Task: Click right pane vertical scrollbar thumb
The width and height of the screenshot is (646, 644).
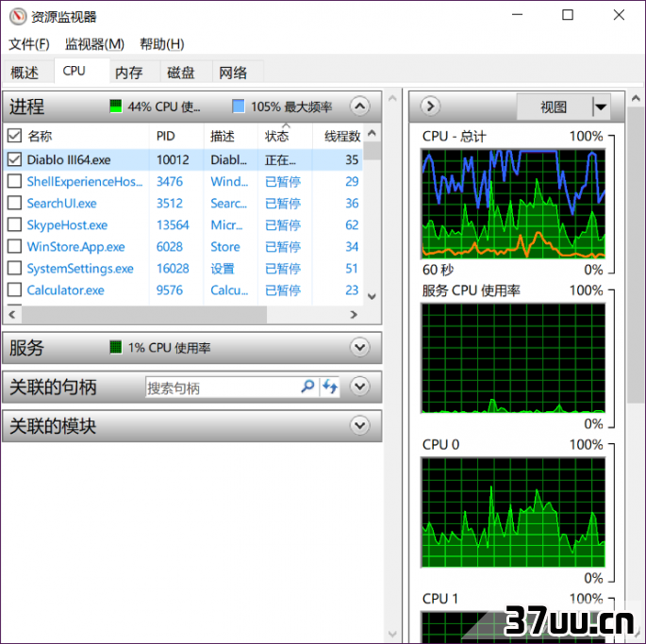Action: click(x=636, y=255)
